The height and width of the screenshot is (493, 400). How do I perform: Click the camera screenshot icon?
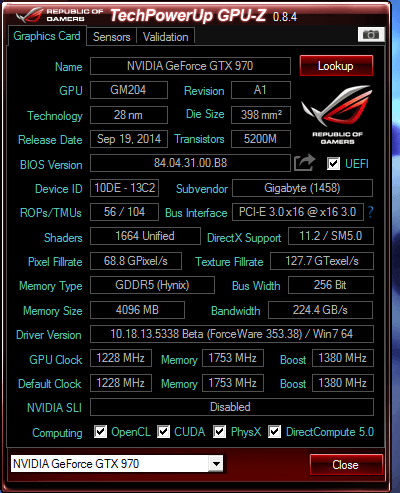coord(371,34)
